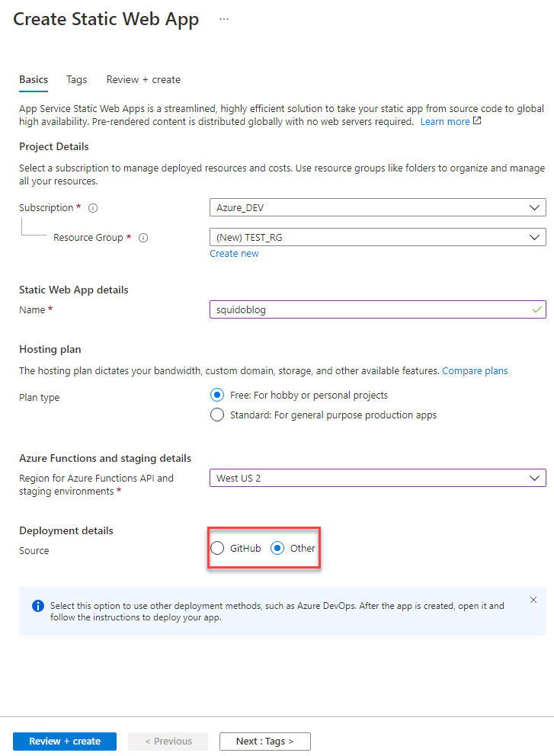554x756 pixels.
Task: Select the Standard plan type radio button
Action: (x=217, y=415)
